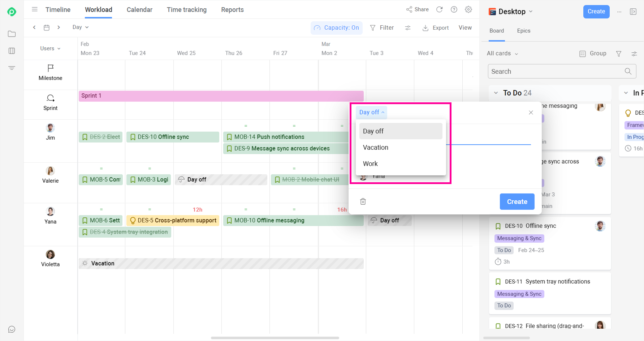Select the Vacation option
The width and height of the screenshot is (644, 341).
click(401, 148)
